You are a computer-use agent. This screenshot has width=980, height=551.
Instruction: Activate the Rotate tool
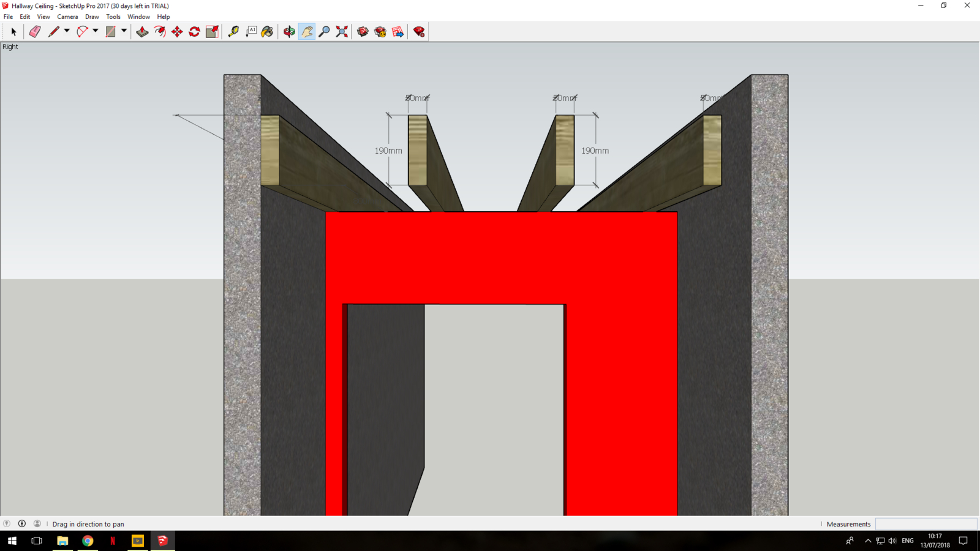[194, 31]
